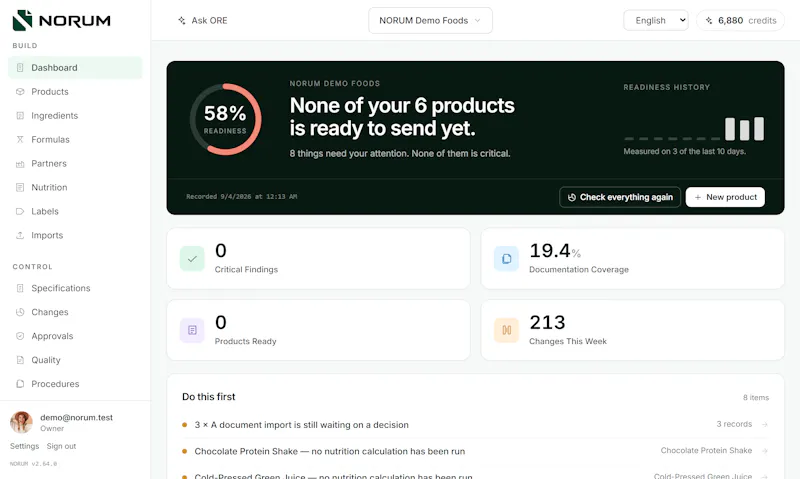This screenshot has height=479, width=800.
Task: Open Settings link
Action: tap(24, 446)
